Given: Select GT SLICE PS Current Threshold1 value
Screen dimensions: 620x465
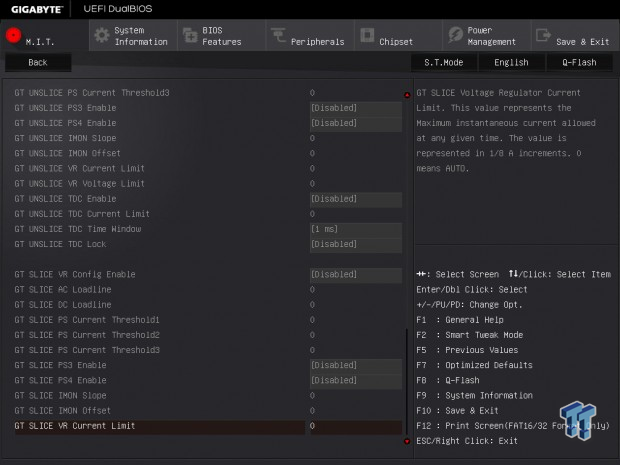Looking at the screenshot, I should coord(312,320).
